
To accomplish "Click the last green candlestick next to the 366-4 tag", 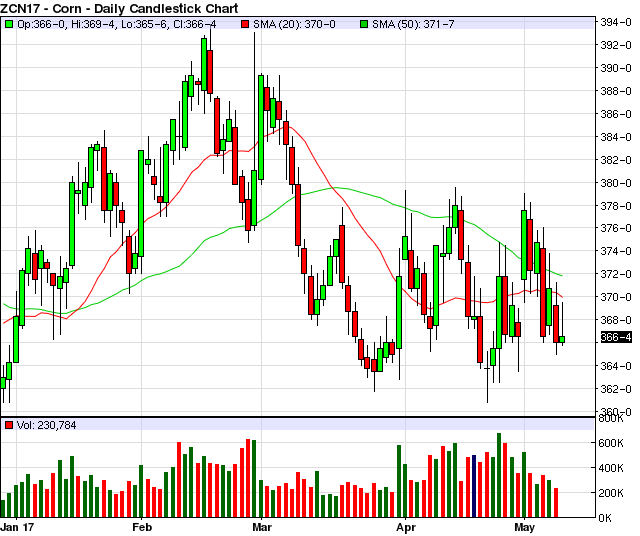I will pyautogui.click(x=562, y=339).
